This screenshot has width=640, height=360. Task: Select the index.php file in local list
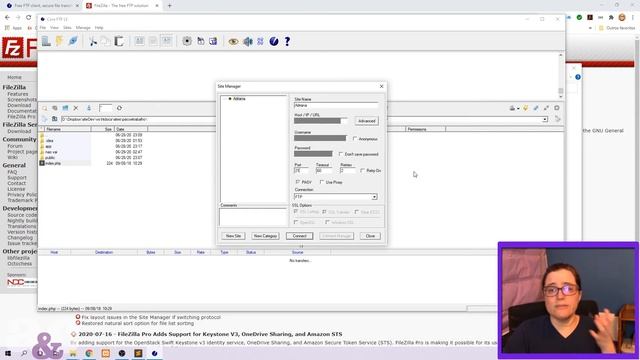click(x=53, y=163)
